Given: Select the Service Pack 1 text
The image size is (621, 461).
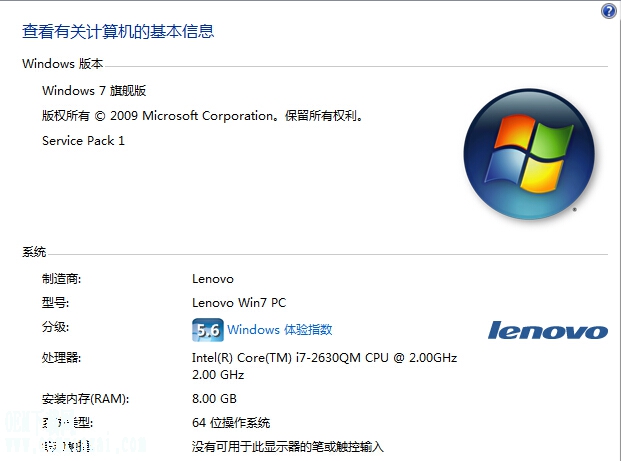Looking at the screenshot, I should 83,141.
